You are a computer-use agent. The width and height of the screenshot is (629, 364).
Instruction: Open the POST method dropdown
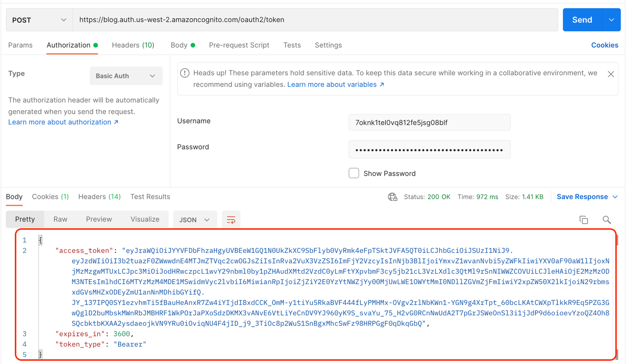[x=39, y=20]
